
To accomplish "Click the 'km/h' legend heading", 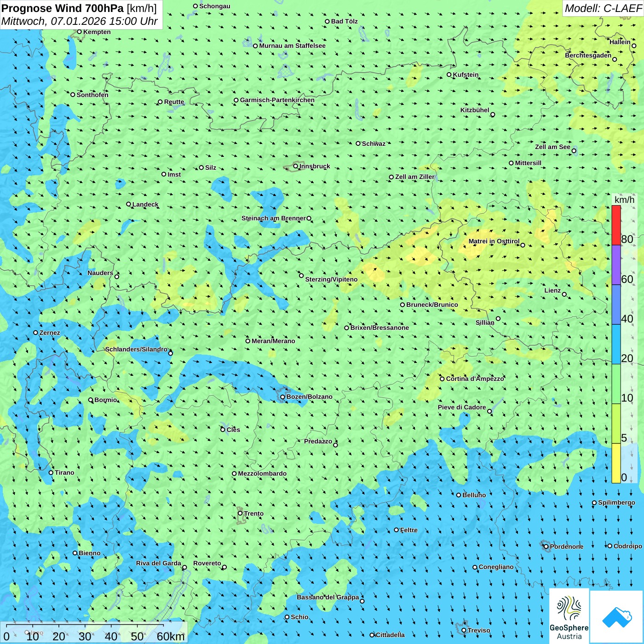I will click(624, 200).
